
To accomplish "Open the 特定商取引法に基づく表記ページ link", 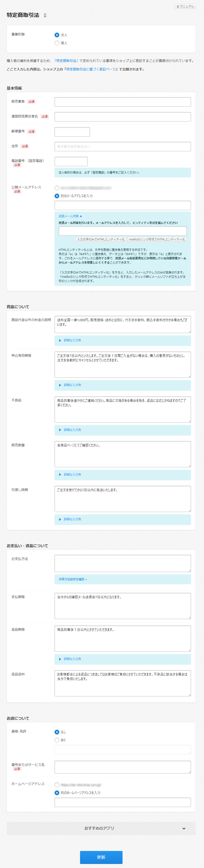I will 91,69.
